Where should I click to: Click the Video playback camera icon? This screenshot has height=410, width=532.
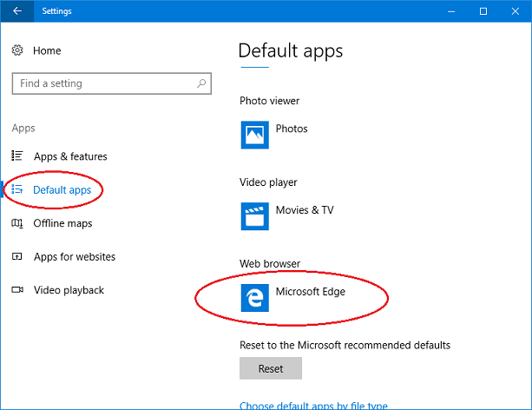[17, 290]
